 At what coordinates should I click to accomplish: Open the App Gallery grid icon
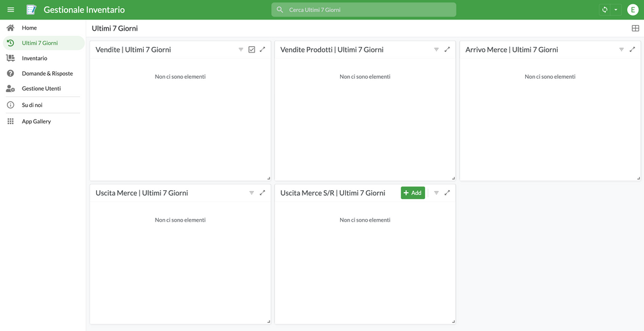(11, 121)
